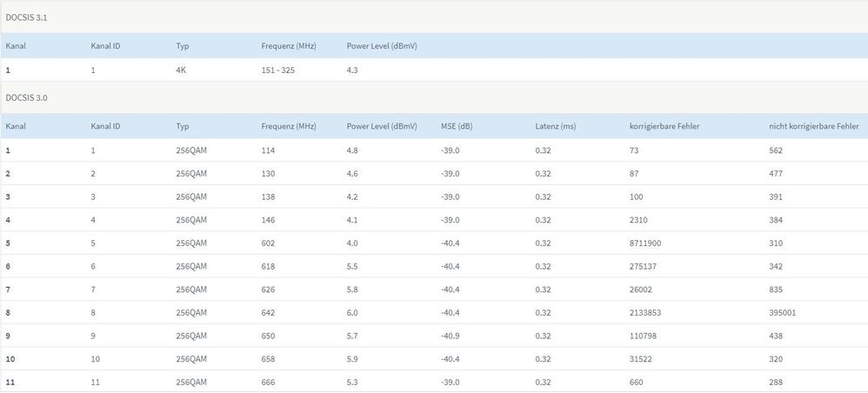Select the '151 - 325' frequency cell
This screenshot has height=393, width=868.
click(277, 70)
